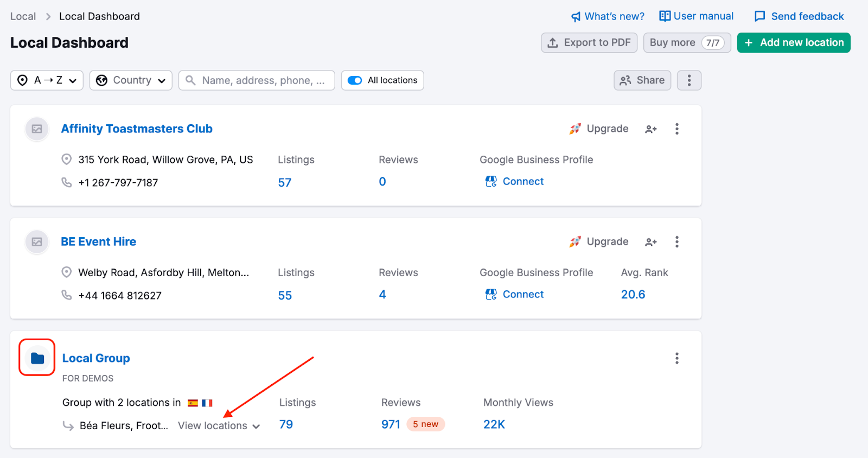The height and width of the screenshot is (458, 868).
Task: Click the Send feedback link text
Action: (808, 16)
